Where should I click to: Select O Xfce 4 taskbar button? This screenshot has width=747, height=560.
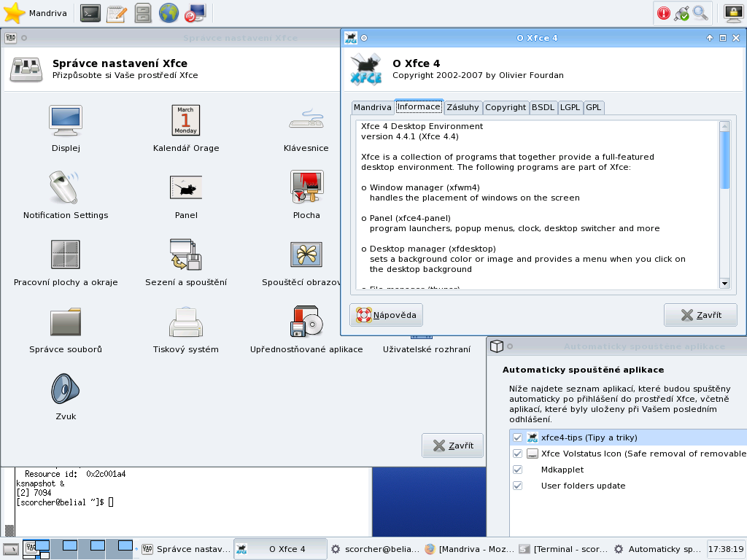coord(280,549)
